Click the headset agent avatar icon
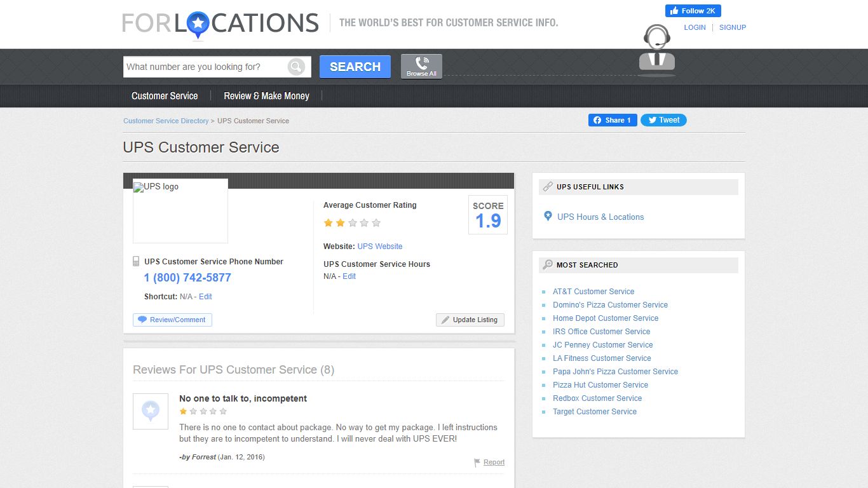The height and width of the screenshot is (488, 868). (x=657, y=50)
